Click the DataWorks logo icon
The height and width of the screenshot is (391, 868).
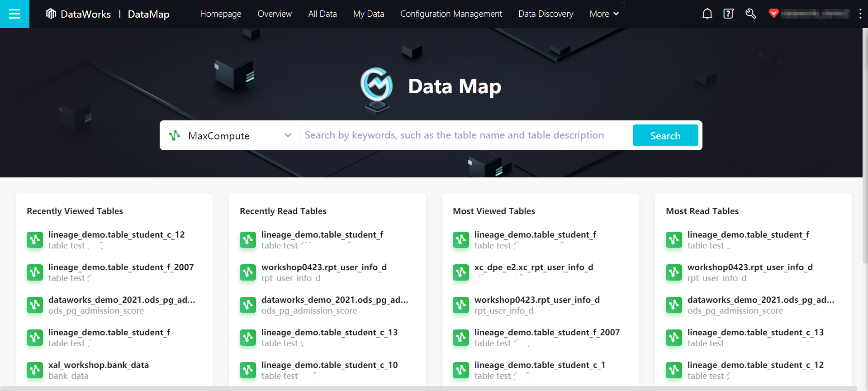pos(51,14)
